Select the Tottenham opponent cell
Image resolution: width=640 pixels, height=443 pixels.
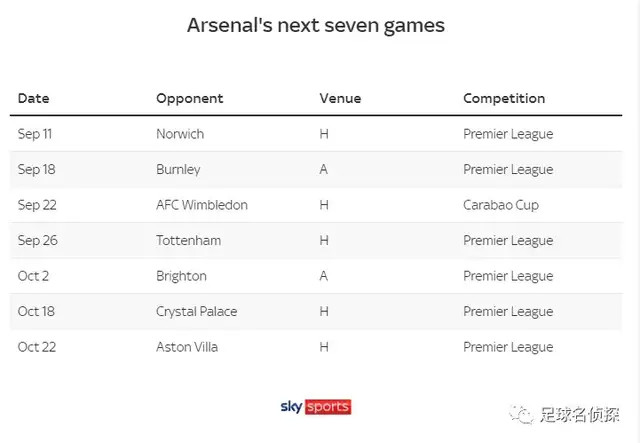coord(189,240)
